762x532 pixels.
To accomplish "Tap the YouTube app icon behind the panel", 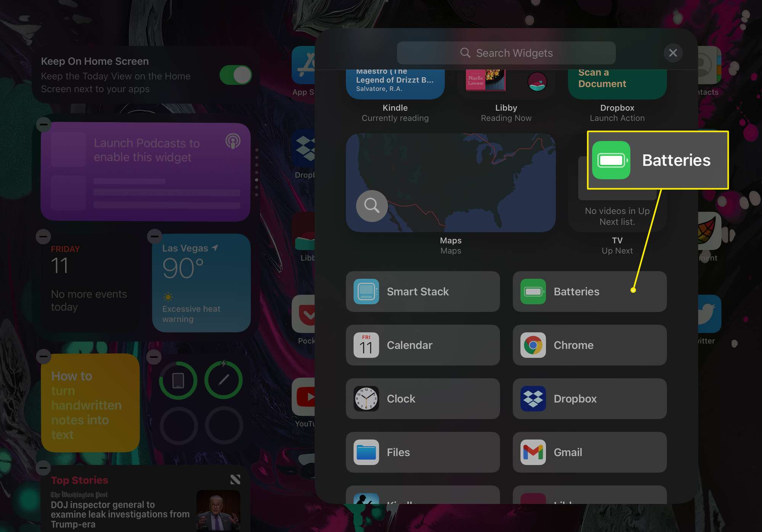I will 304,397.
